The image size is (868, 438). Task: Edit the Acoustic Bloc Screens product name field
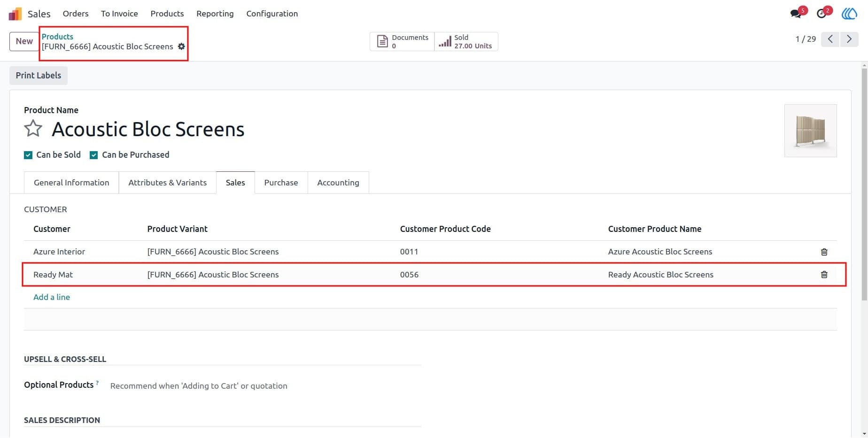coord(148,129)
